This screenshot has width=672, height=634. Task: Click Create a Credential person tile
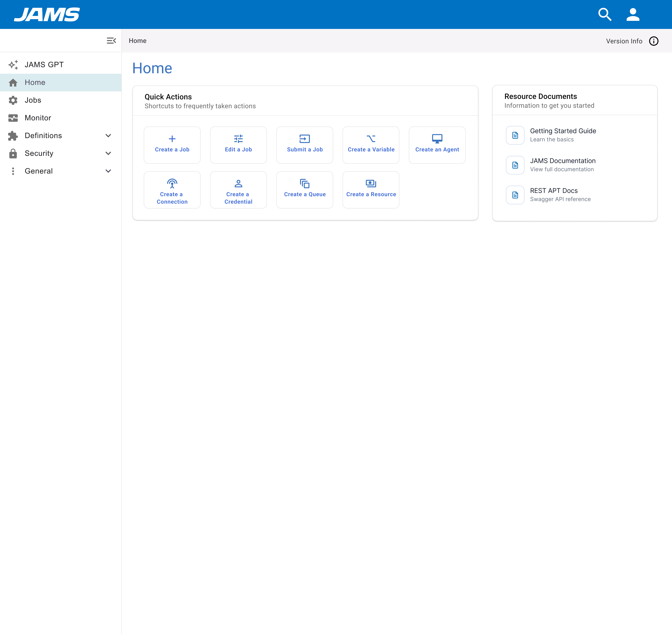tap(238, 190)
